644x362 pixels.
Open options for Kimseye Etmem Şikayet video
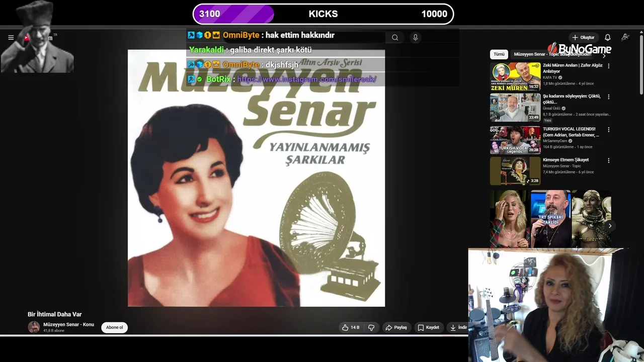(x=609, y=160)
